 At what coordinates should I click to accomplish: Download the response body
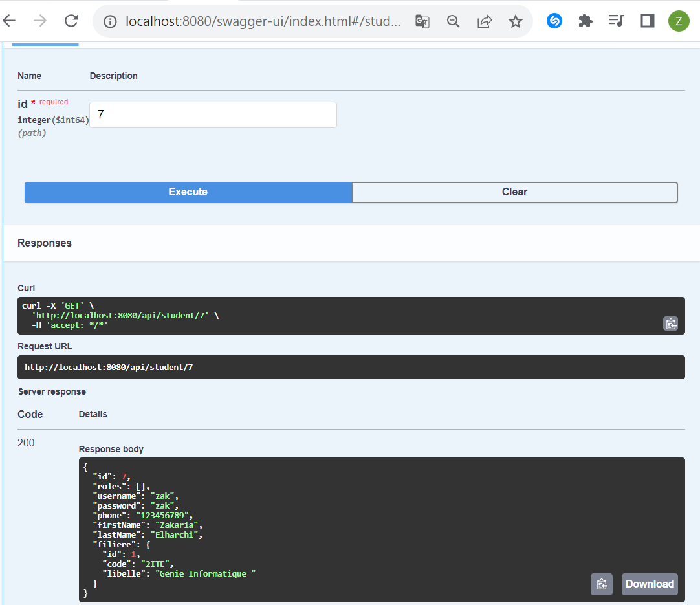point(650,584)
